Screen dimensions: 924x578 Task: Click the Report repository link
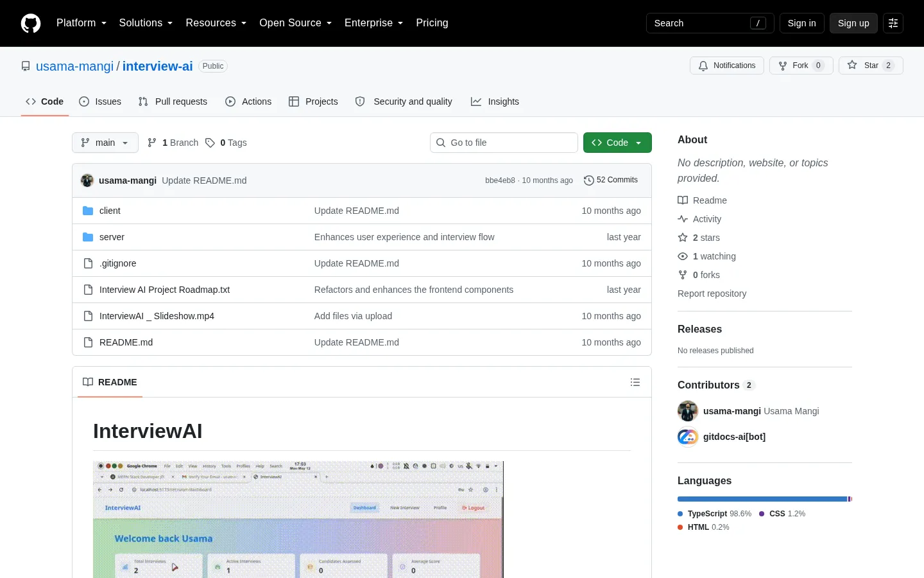pos(712,293)
